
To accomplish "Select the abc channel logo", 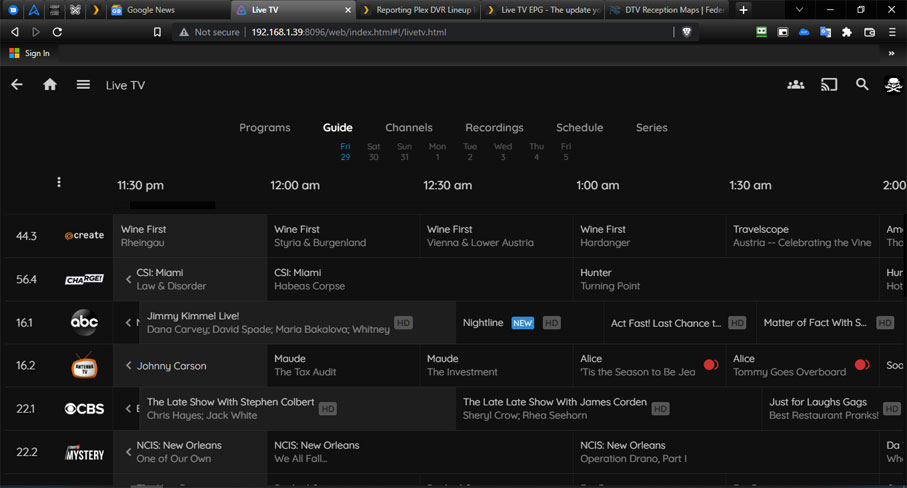I will tap(84, 322).
